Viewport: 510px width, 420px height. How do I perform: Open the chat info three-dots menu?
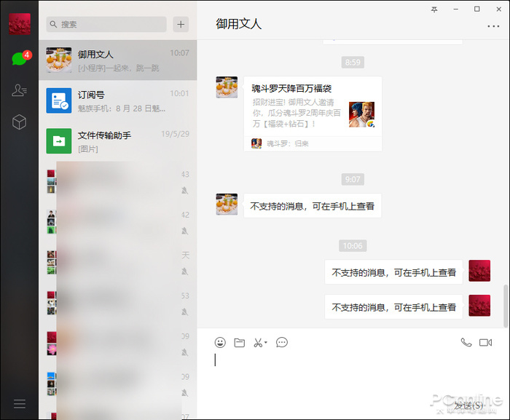click(493, 26)
